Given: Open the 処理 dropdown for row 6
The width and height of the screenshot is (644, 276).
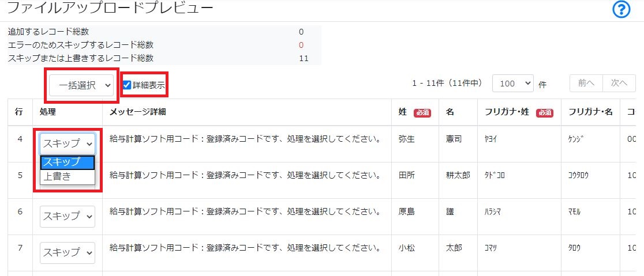Looking at the screenshot, I should [68, 216].
